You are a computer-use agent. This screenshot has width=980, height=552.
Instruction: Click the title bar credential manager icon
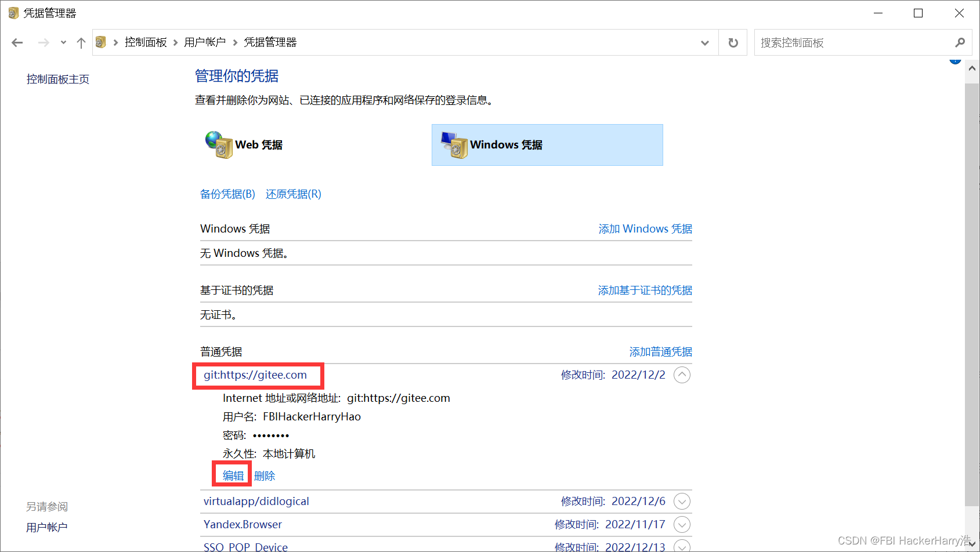[13, 13]
